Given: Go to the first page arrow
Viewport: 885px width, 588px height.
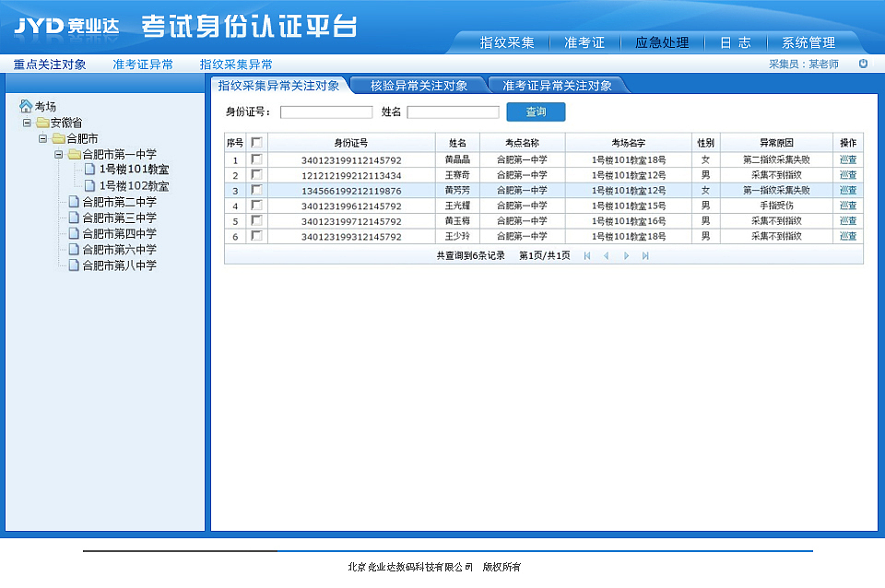Looking at the screenshot, I should click(x=587, y=255).
